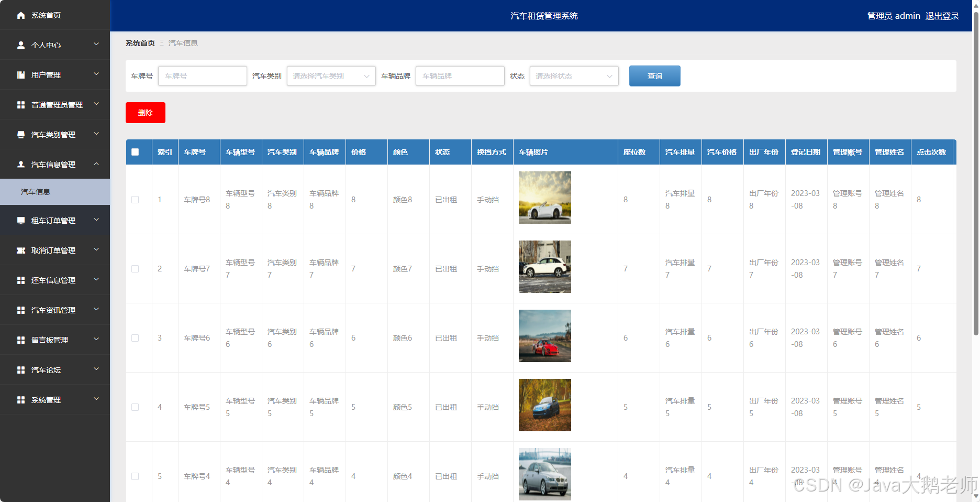The width and height of the screenshot is (980, 502).
Task: Expand the 用户管理 chevron
Action: coord(96,74)
